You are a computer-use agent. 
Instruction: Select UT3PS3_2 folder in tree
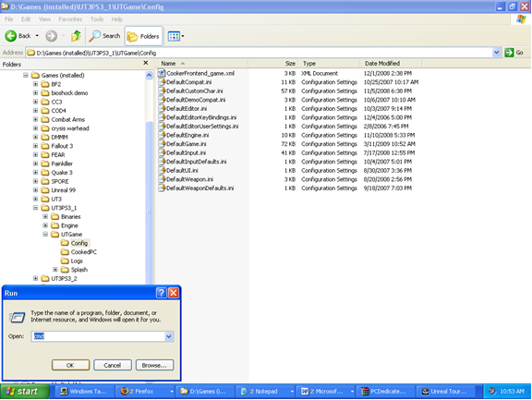pyautogui.click(x=59, y=278)
